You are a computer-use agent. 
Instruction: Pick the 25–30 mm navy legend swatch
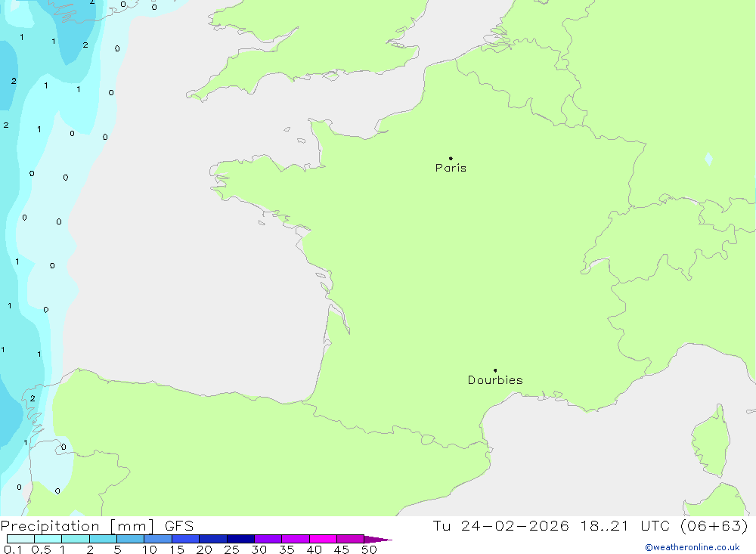pos(240,539)
